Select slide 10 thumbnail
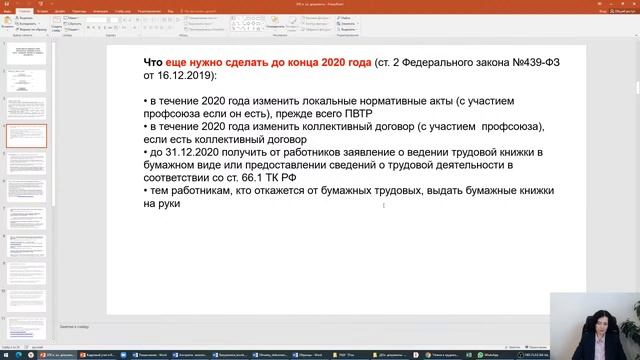640x360 pixels. coord(27,301)
